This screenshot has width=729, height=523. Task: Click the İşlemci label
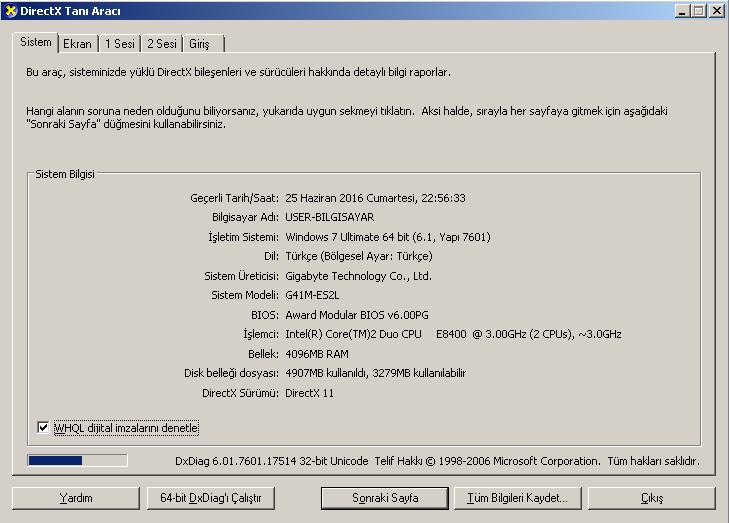point(261,334)
